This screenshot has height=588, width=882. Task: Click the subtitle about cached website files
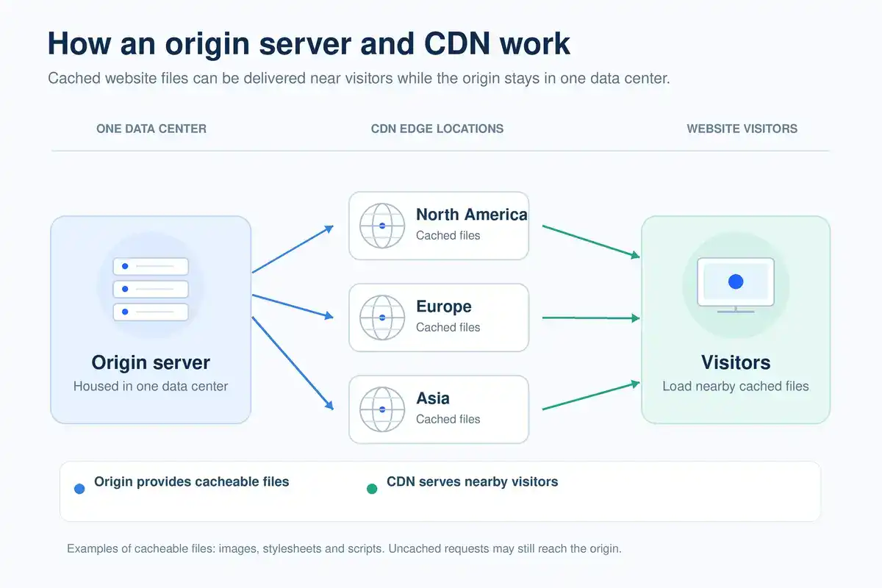coord(359,79)
